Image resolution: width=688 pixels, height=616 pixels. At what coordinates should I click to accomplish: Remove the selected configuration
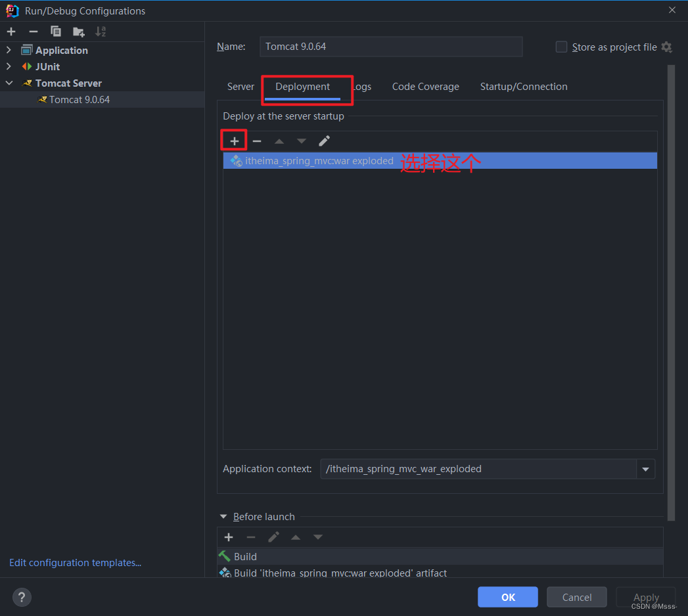tap(33, 31)
